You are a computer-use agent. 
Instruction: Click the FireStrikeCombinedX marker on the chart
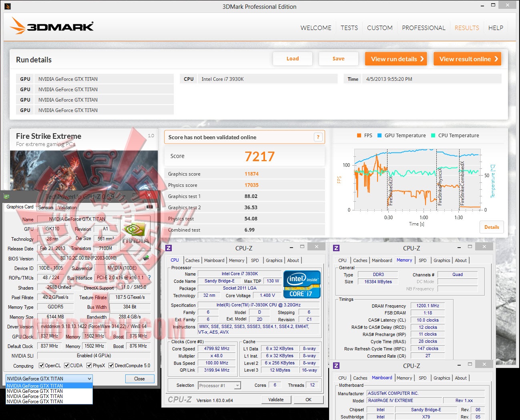coord(462,184)
